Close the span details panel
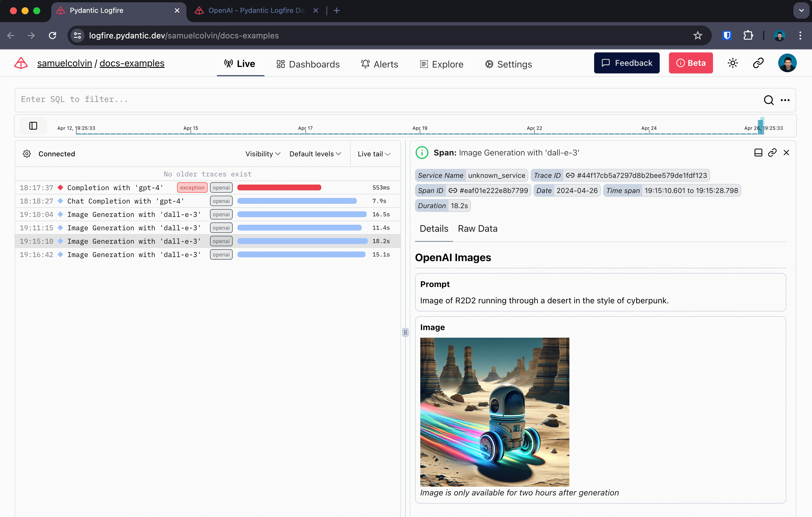Image resolution: width=812 pixels, height=517 pixels. click(787, 152)
